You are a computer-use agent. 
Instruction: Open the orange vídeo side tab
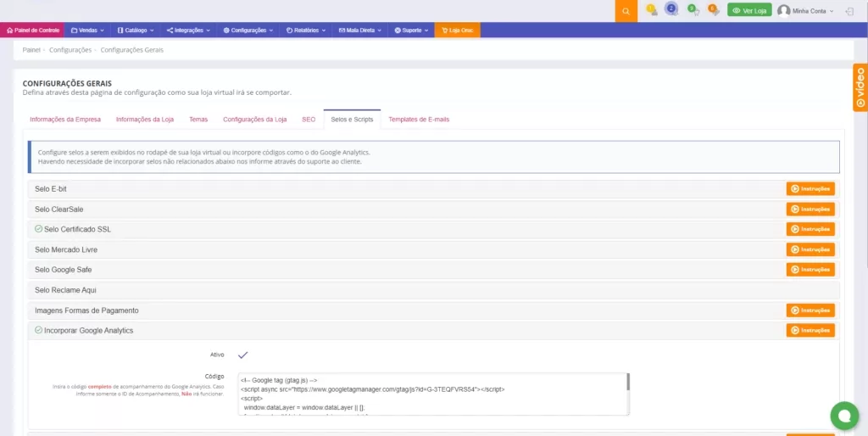860,87
